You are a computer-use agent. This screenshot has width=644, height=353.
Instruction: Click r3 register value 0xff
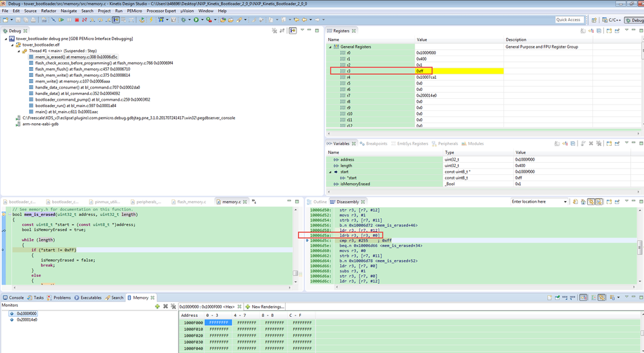(x=419, y=71)
